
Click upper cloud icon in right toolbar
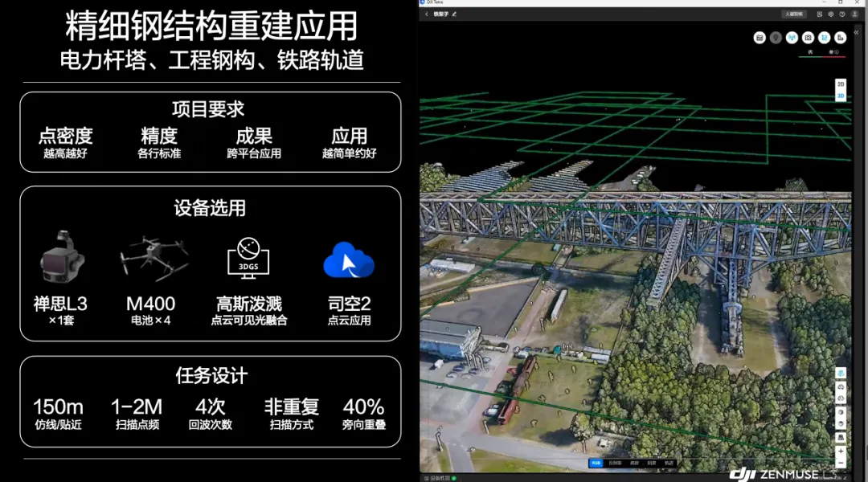[841, 387]
